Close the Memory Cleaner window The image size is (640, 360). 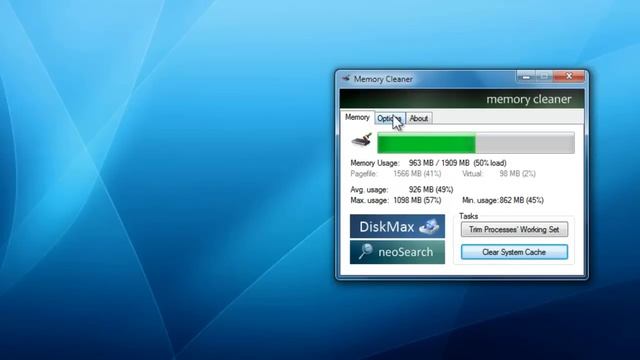(x=569, y=76)
